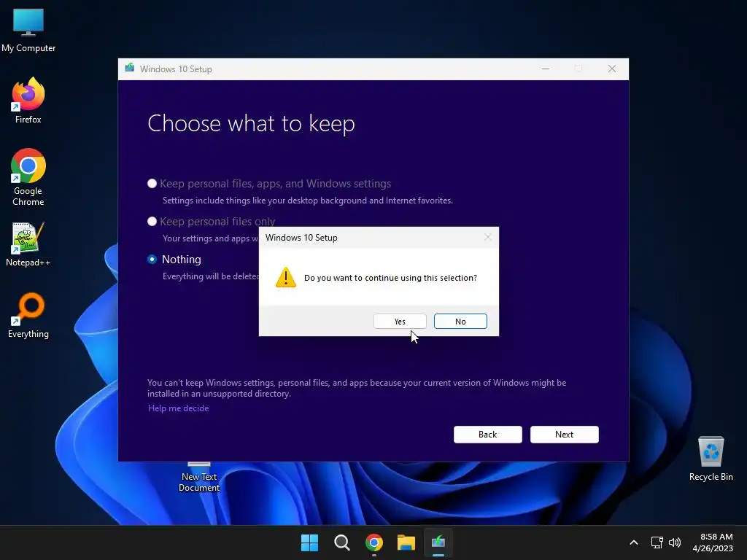The height and width of the screenshot is (560, 747).
Task: Close the Windows 10 Setup main window
Action: point(612,69)
